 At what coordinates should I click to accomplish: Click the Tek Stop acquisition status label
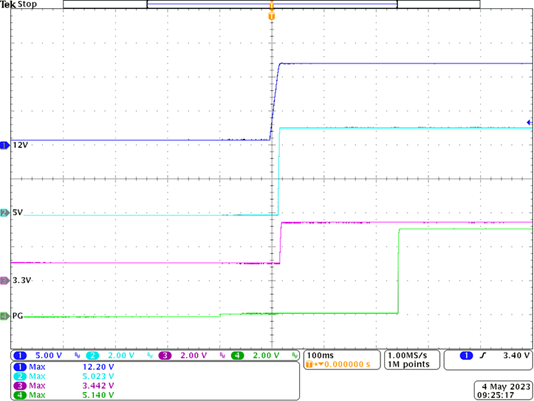19,4
